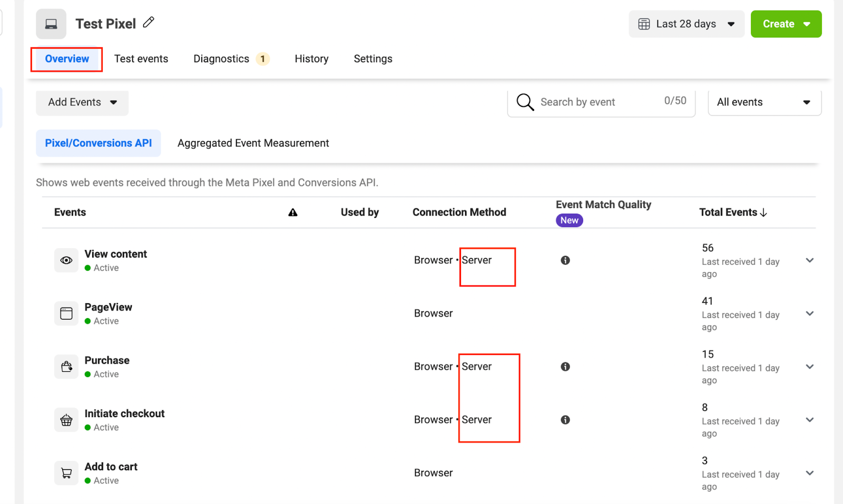The height and width of the screenshot is (504, 843).
Task: Click the warning triangle column header icon
Action: pos(293,212)
